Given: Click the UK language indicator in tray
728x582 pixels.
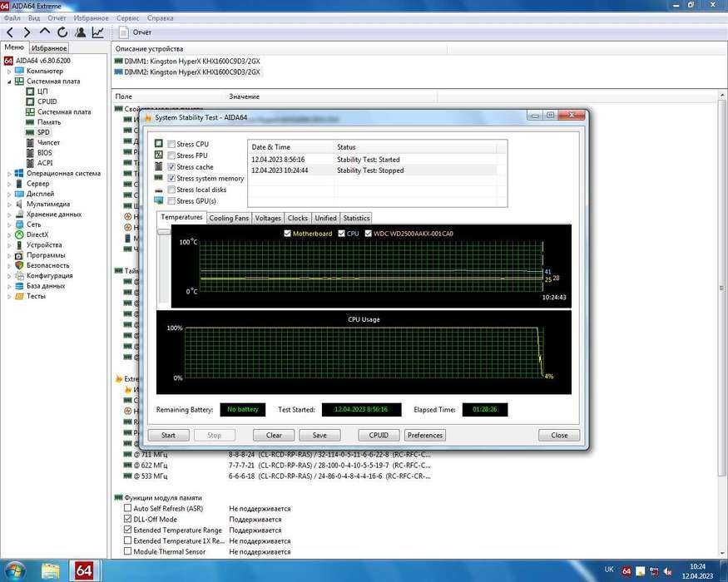Looking at the screenshot, I should point(609,569).
